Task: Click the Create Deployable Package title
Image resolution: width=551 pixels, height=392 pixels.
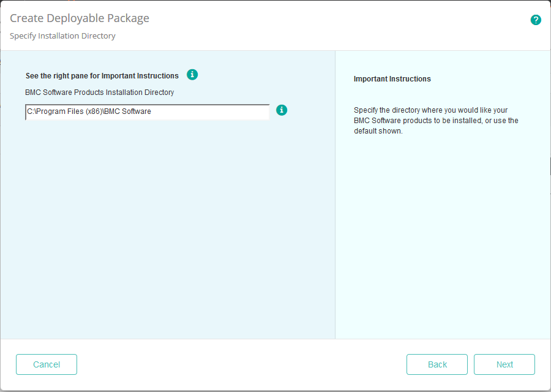Action: (80, 18)
